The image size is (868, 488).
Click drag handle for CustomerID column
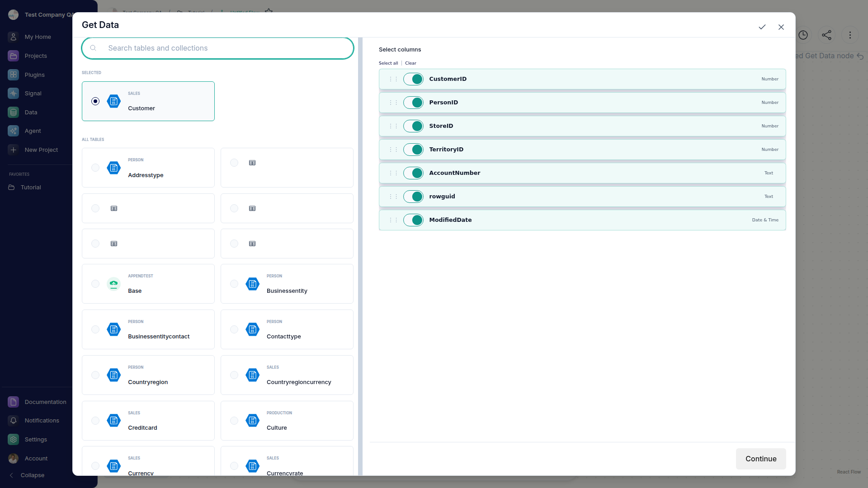393,79
